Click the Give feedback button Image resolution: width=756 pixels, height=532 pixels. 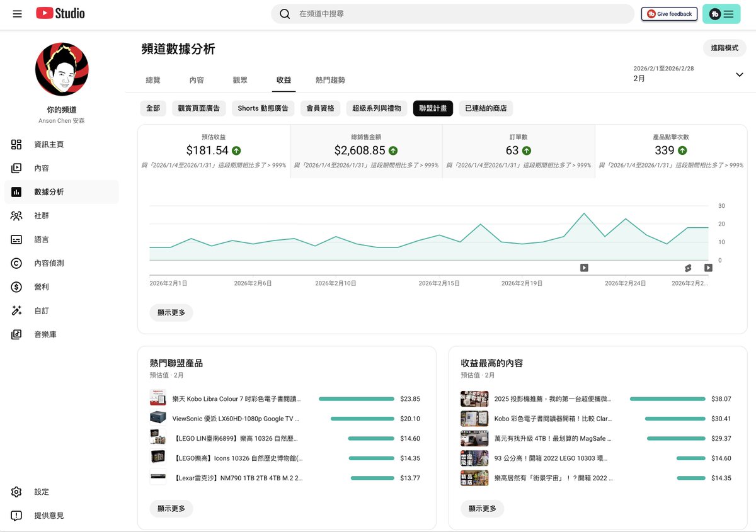coord(669,14)
